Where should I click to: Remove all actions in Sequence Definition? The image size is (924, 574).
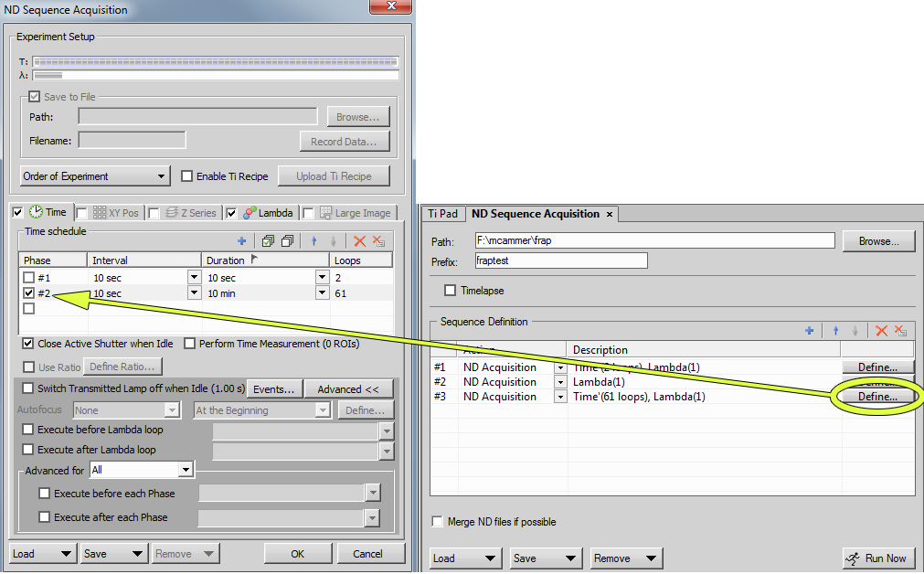pyautogui.click(x=900, y=331)
